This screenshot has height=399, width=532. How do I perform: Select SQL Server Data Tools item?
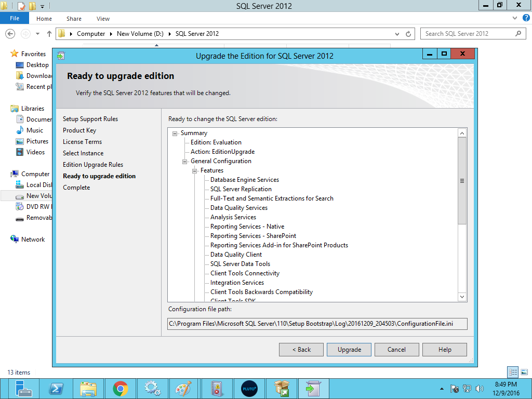(x=240, y=263)
